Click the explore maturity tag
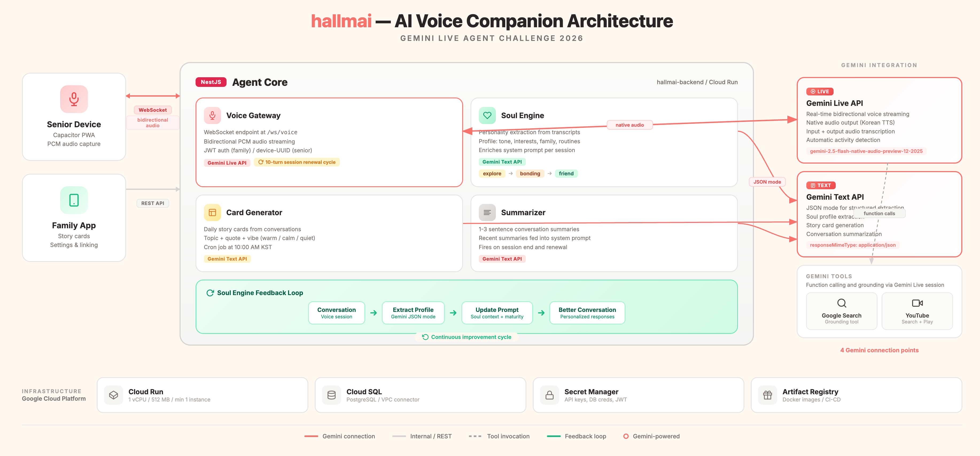The width and height of the screenshot is (980, 456). click(492, 173)
